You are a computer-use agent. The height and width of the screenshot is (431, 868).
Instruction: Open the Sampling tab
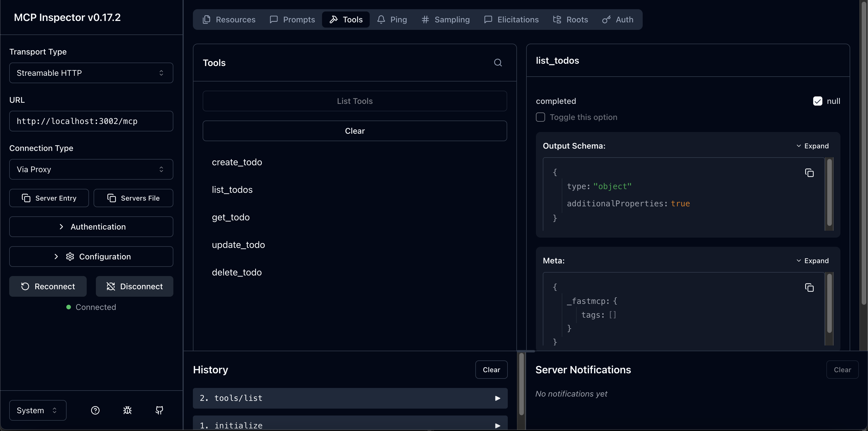tap(445, 20)
